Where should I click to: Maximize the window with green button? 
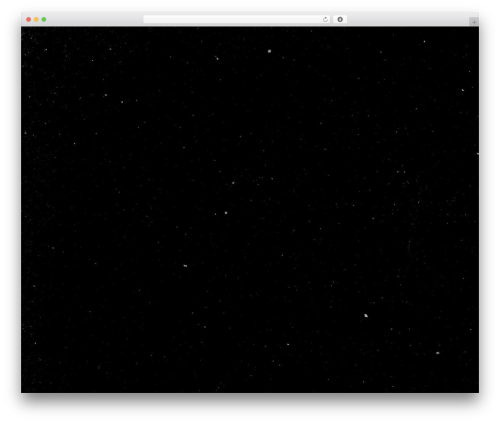pos(44,20)
